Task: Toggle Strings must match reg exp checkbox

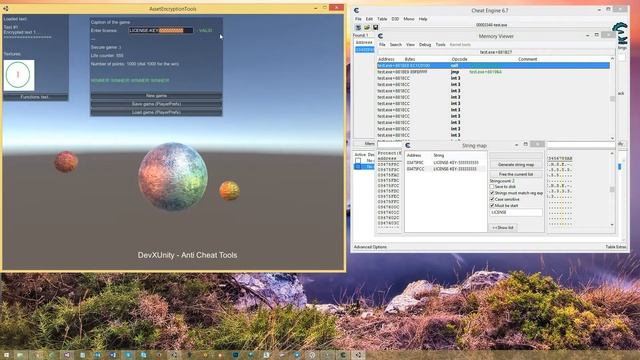Action: tap(492, 193)
